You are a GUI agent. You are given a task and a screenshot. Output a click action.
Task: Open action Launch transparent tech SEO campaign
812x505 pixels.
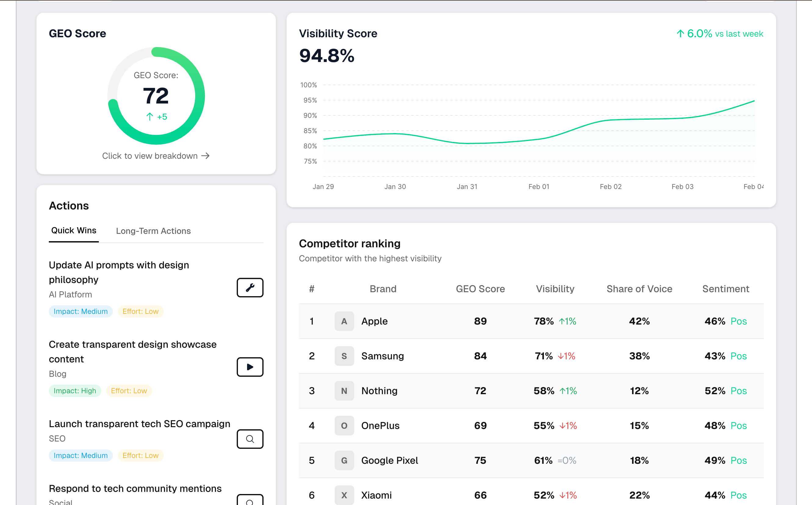[139, 423]
